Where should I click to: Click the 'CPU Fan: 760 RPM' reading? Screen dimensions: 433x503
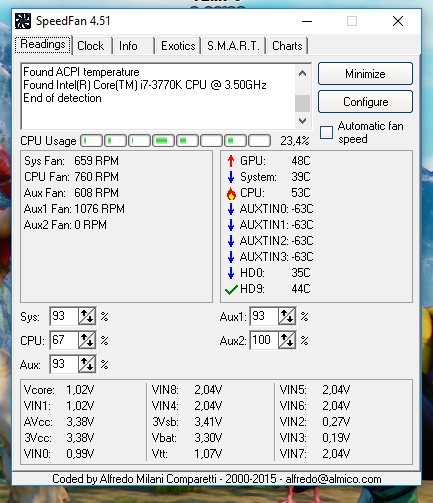coord(71,177)
